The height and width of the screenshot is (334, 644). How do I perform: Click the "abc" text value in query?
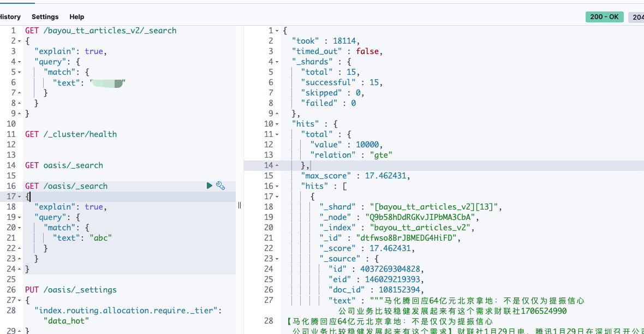pos(100,238)
